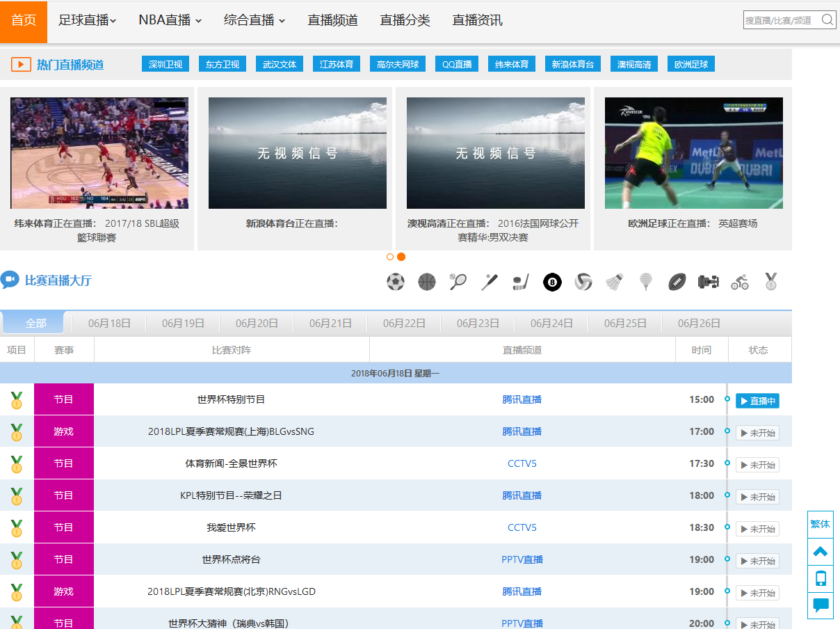The width and height of the screenshot is (840, 629).
Task: Open the chat feedback bubble icon
Action: (821, 605)
